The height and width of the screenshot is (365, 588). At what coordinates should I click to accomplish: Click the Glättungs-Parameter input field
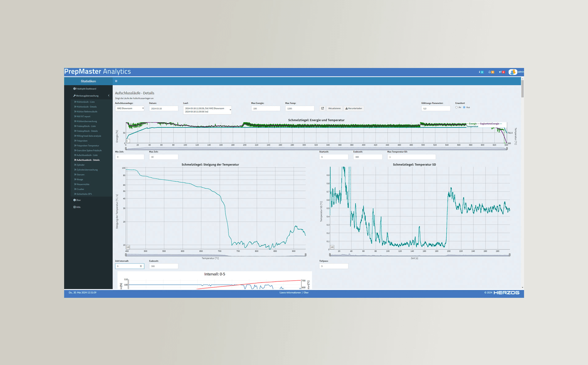tap(436, 108)
